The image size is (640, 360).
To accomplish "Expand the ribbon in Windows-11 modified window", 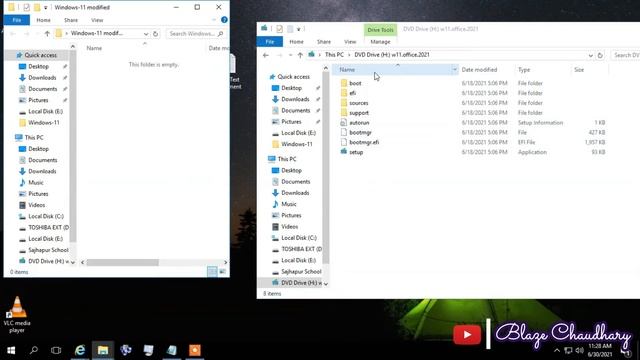I will pyautogui.click(x=214, y=20).
